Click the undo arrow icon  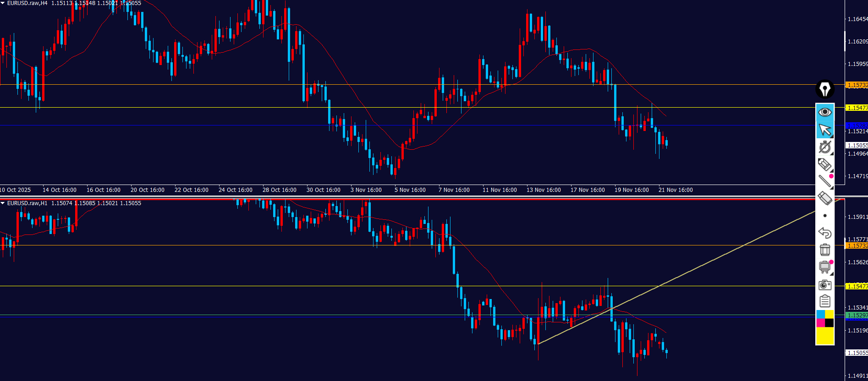coord(825,233)
